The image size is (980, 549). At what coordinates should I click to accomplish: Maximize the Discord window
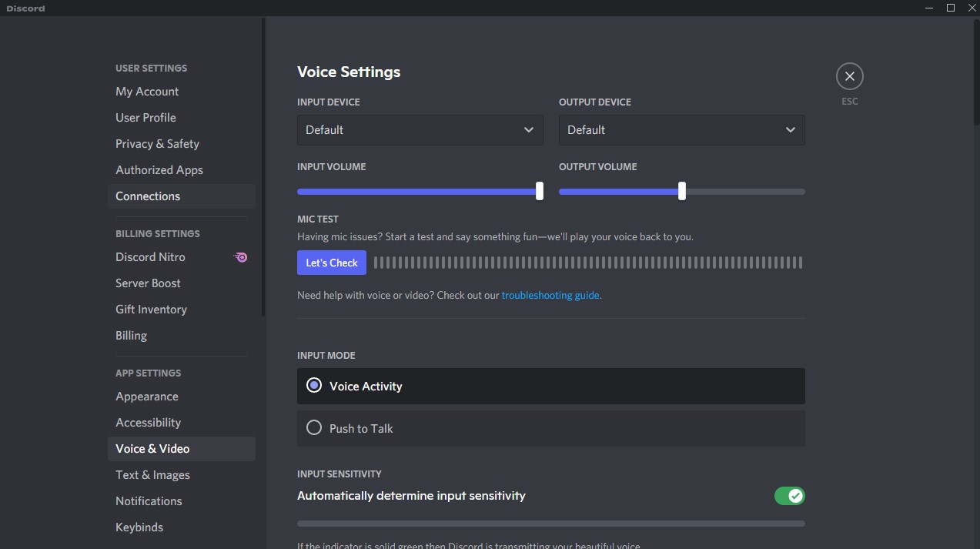point(951,8)
